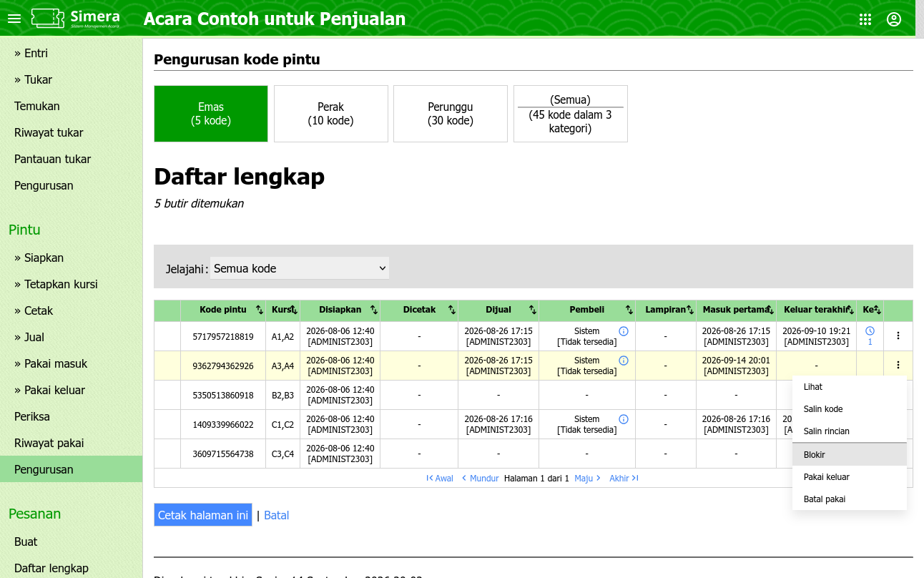Open the hamburger navigation menu

click(x=14, y=19)
